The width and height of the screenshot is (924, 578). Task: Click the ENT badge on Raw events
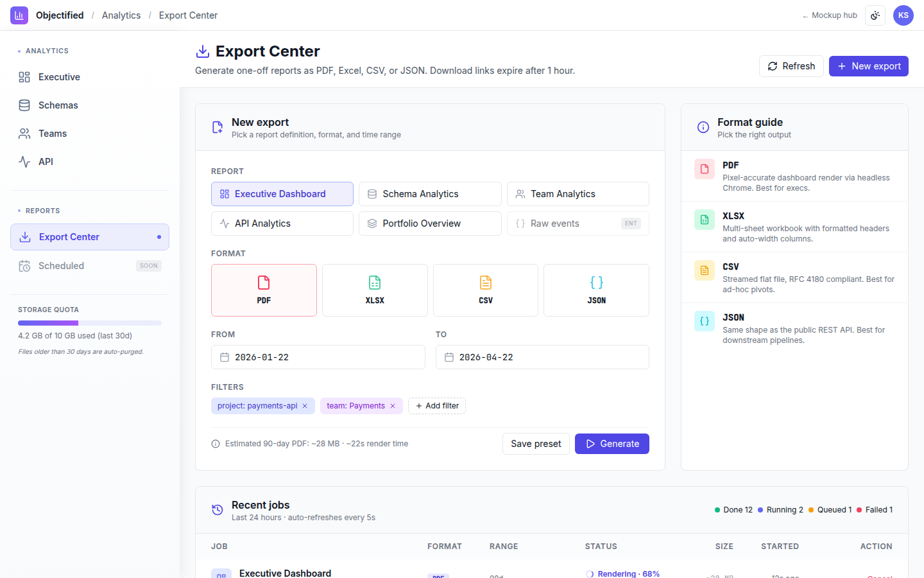631,223
